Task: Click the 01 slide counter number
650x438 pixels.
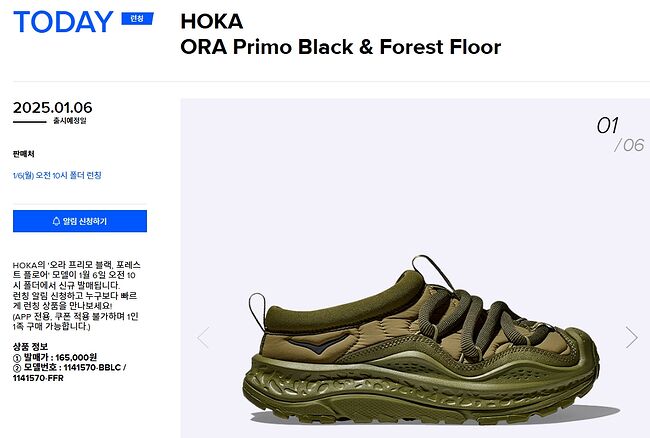Action: [607, 126]
